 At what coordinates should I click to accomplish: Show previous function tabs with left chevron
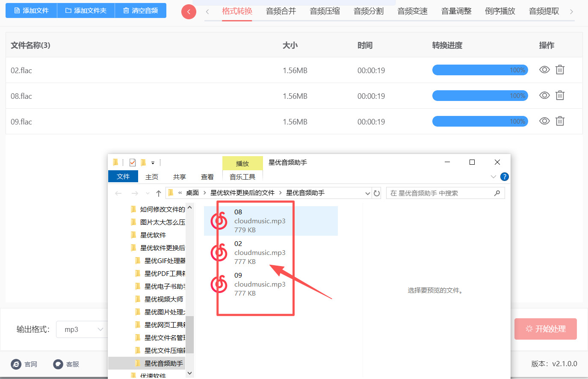[207, 12]
